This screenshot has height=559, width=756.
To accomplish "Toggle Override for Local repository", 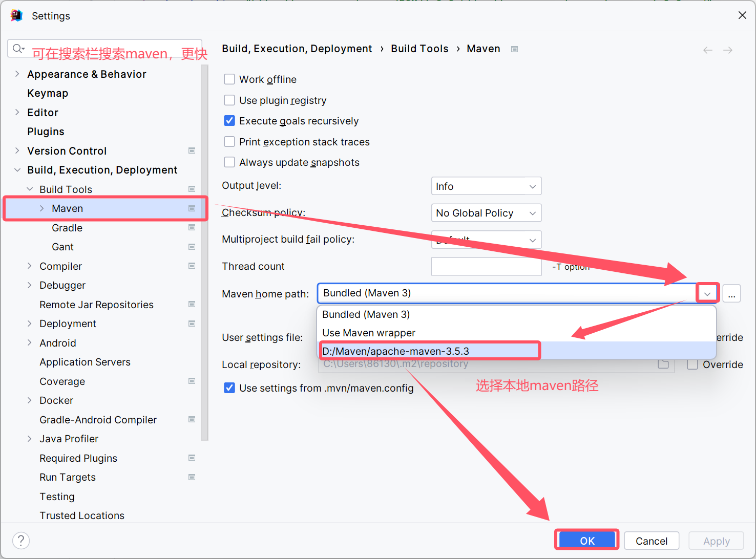I will click(x=692, y=364).
